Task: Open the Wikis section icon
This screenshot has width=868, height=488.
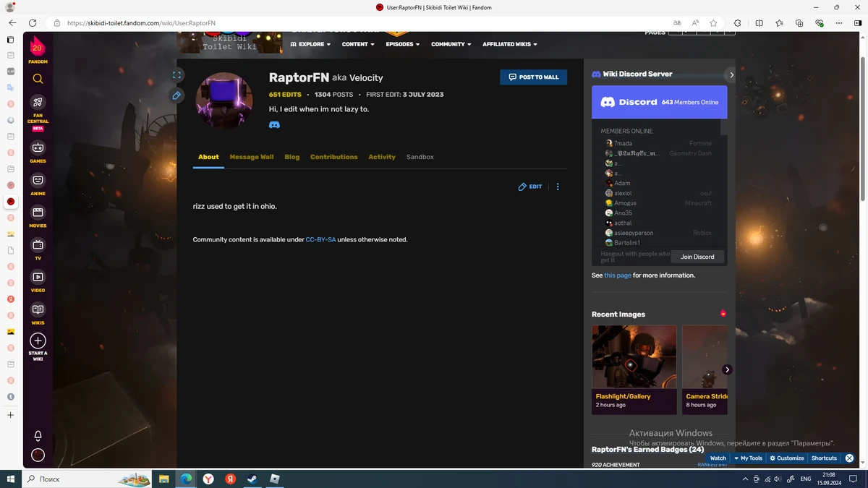Action: click(x=38, y=309)
